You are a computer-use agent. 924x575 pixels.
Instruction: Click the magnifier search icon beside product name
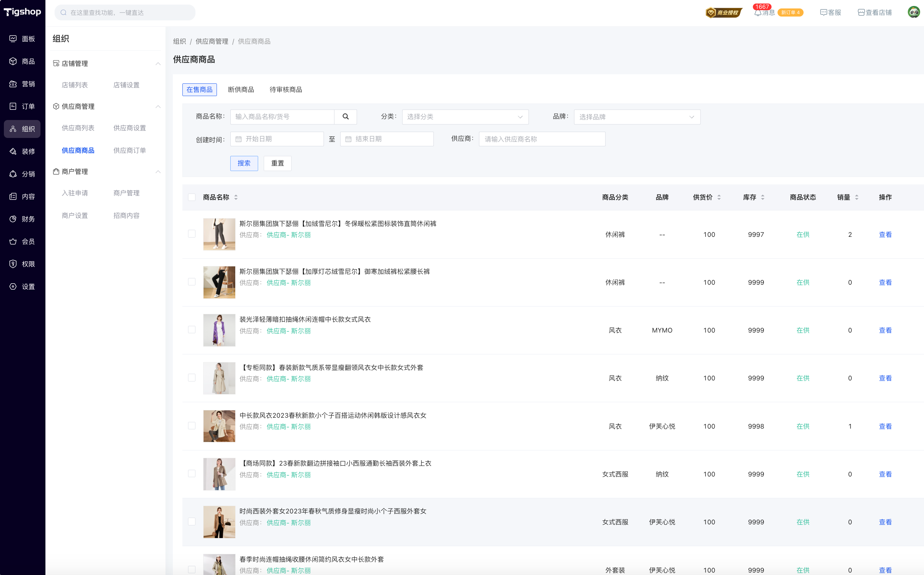(x=345, y=117)
